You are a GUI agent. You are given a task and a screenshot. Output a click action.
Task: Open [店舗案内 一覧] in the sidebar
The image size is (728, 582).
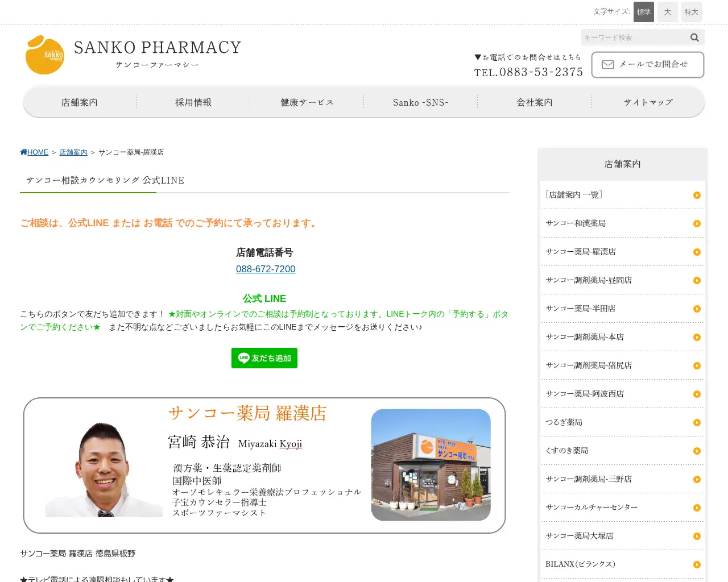click(623, 195)
